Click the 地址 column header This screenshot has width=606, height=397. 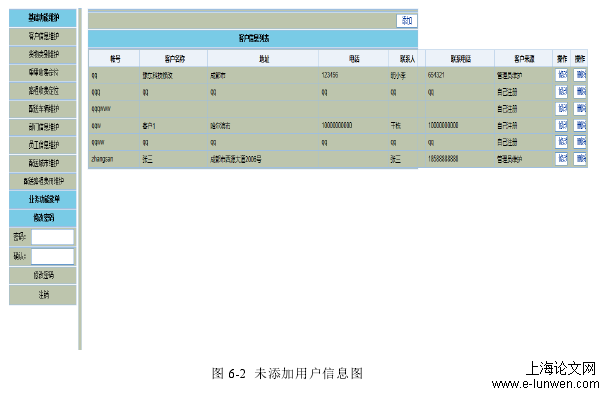[263, 59]
